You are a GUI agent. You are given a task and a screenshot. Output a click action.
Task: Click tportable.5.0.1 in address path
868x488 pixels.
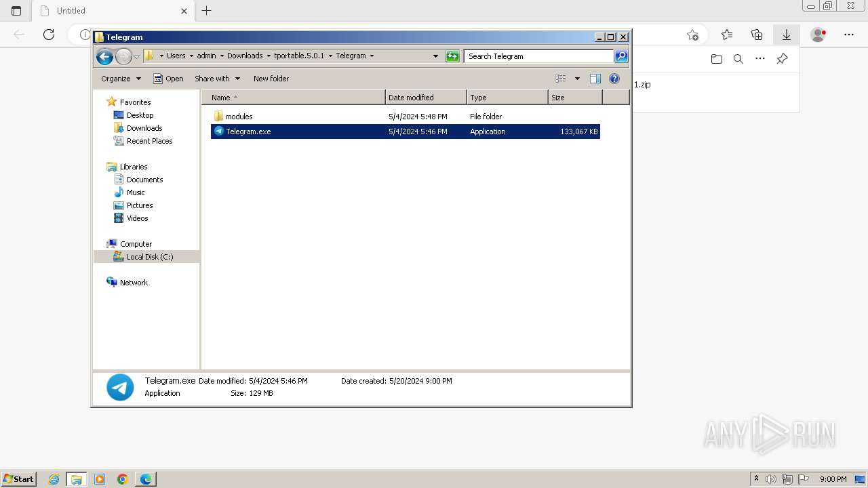299,56
